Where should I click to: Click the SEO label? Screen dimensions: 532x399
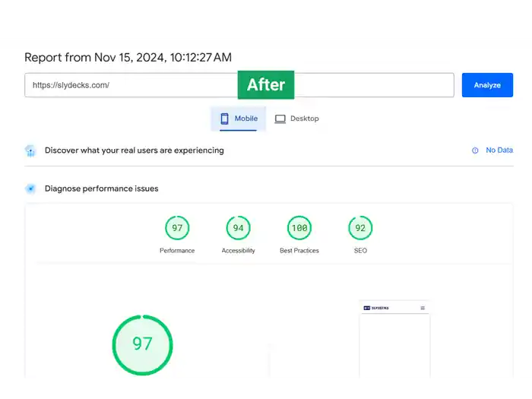coord(360,250)
